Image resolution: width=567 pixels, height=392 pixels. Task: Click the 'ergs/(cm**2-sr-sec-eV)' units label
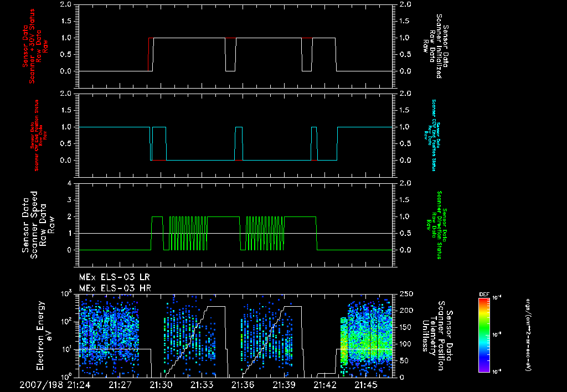pos(528,335)
